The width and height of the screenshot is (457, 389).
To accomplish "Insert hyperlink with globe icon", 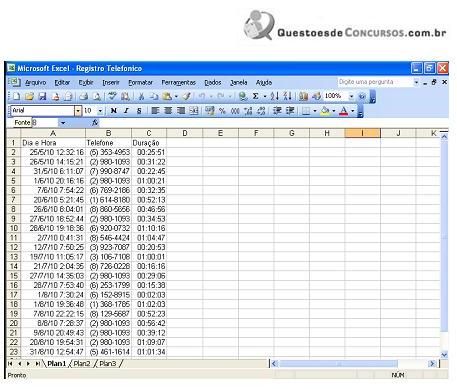I will point(243,96).
